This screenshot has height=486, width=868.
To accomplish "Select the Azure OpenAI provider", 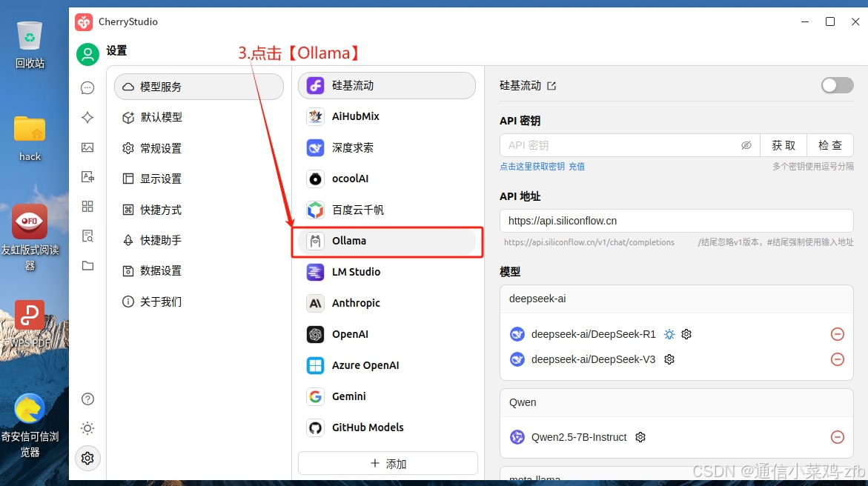I will pos(386,365).
